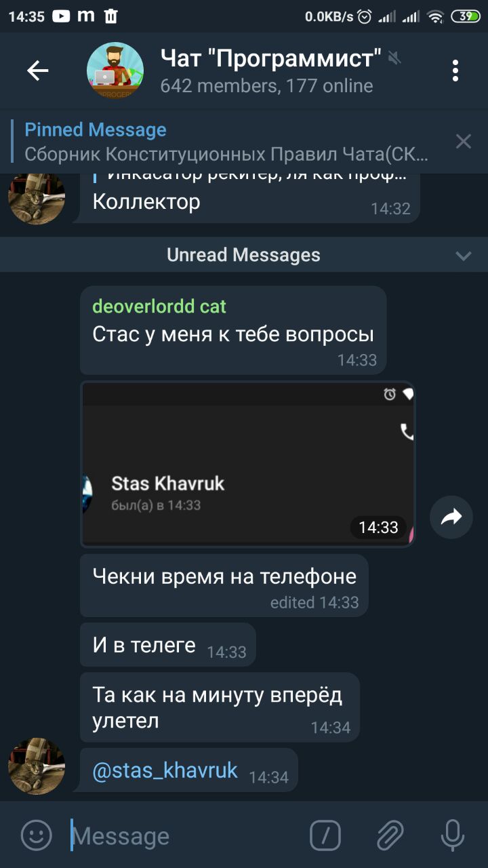Open the emoji picker smiley icon
Image resolution: width=488 pixels, height=868 pixels.
[x=37, y=835]
